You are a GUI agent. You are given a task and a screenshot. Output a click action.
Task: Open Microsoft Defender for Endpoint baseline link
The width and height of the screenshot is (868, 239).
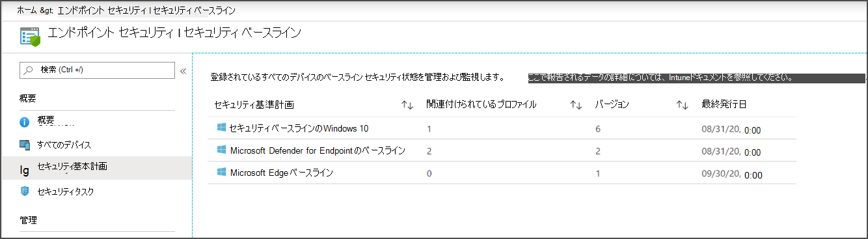[x=318, y=150]
